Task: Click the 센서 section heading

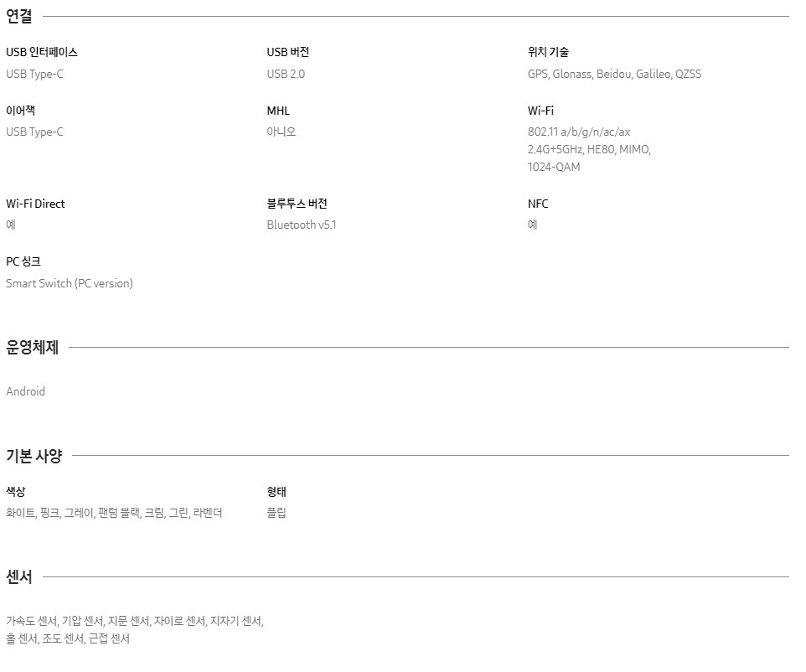Action: click(19, 576)
